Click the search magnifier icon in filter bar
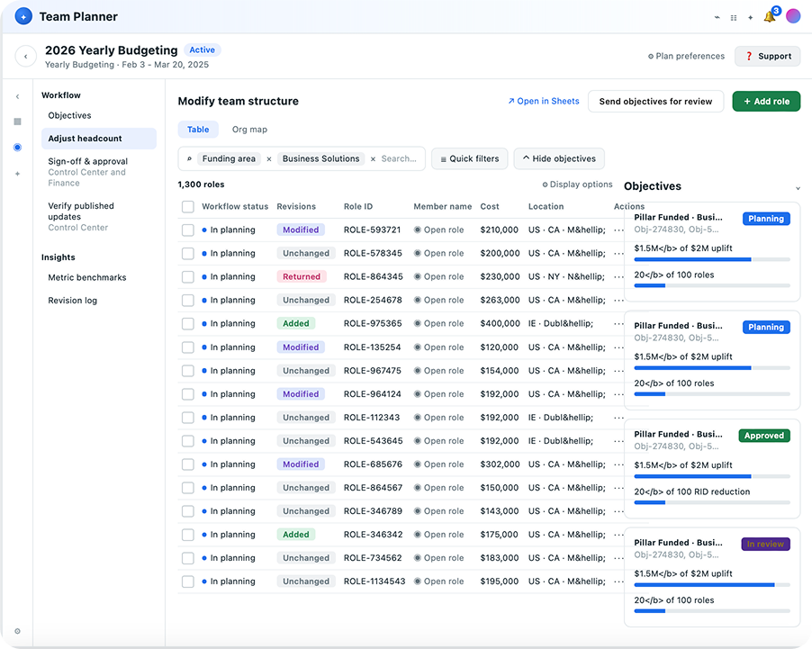This screenshot has height=649, width=812. (190, 158)
